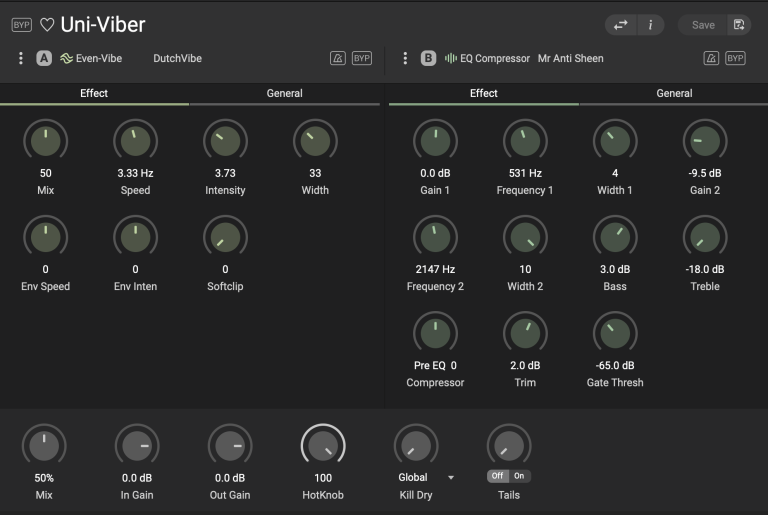Click the -18.0 dB Treble value

705,269
